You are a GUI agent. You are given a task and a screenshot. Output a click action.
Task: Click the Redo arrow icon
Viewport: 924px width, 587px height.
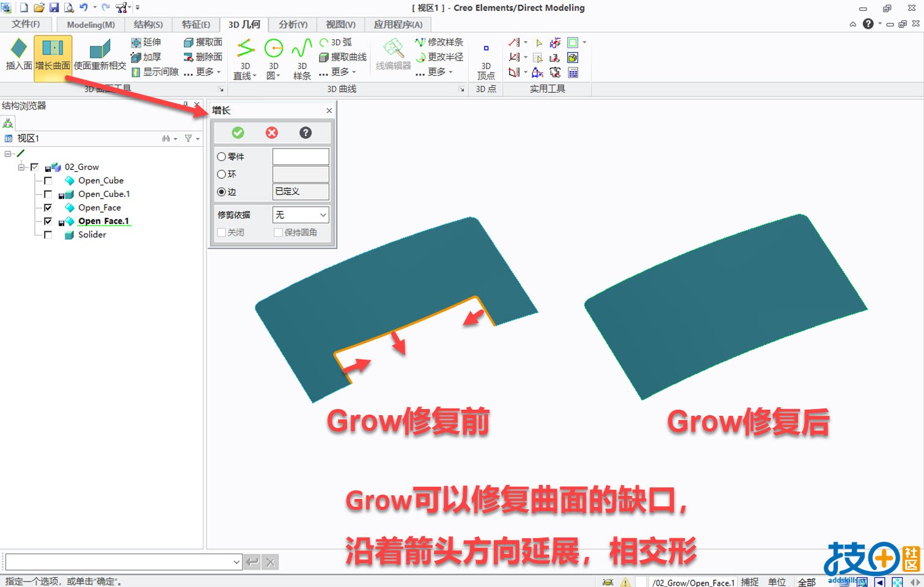(x=105, y=7)
